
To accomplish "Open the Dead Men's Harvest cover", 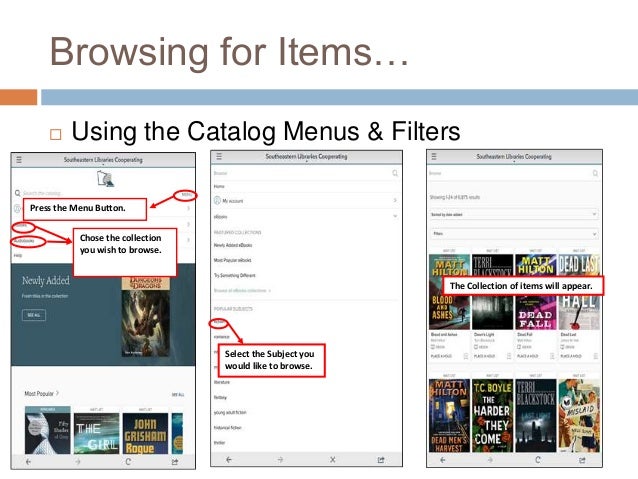I will pyautogui.click(x=449, y=415).
